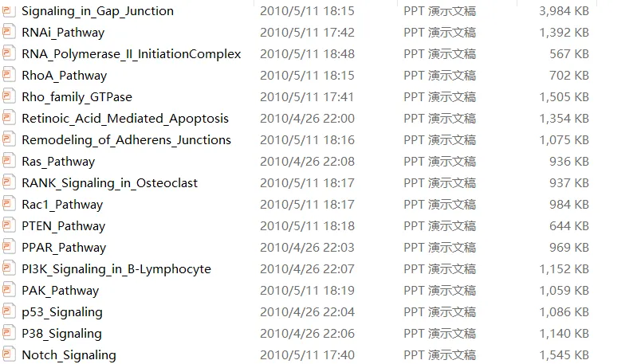Click the P38_Signaling file name
The height and width of the screenshot is (364, 641).
[61, 334]
